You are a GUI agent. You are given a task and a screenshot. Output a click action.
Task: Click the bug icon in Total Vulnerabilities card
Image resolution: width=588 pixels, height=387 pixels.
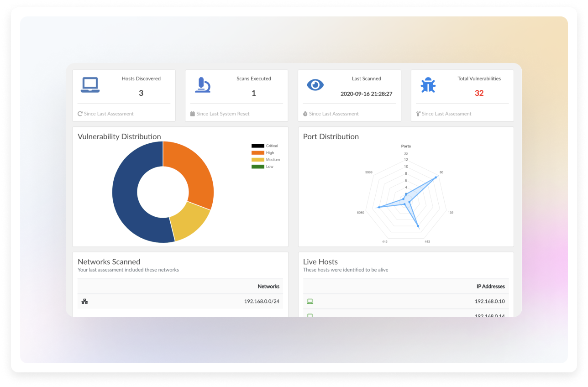click(x=428, y=85)
